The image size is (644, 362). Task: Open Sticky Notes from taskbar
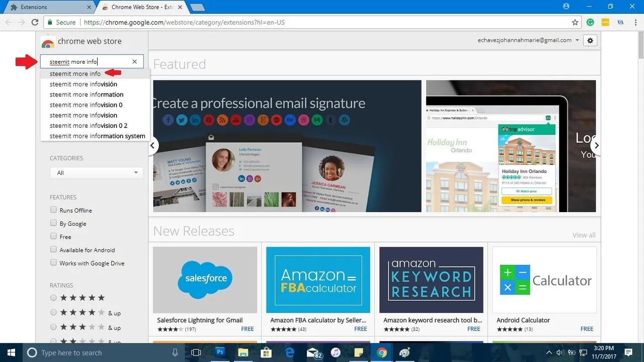pyautogui.click(x=359, y=352)
